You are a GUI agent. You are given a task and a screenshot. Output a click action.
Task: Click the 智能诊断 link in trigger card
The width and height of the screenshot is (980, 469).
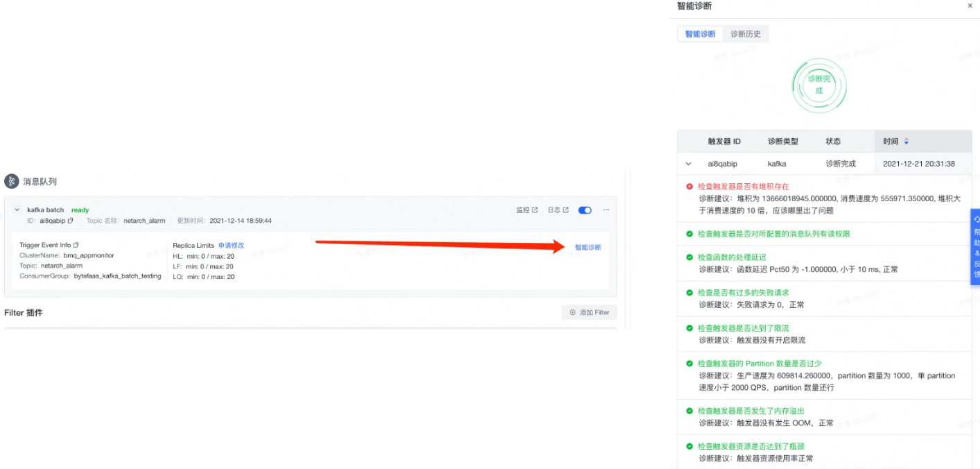[x=588, y=247]
